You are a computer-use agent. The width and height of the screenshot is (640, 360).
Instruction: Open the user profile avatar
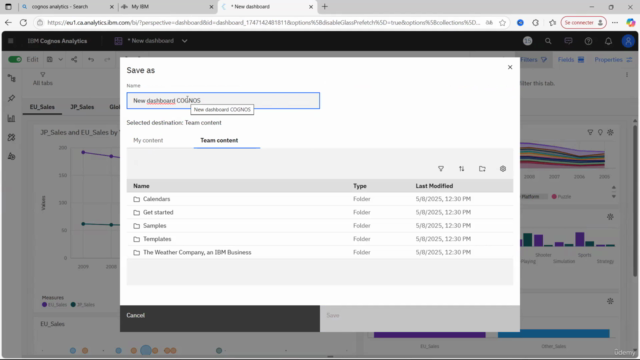[x=628, y=41]
